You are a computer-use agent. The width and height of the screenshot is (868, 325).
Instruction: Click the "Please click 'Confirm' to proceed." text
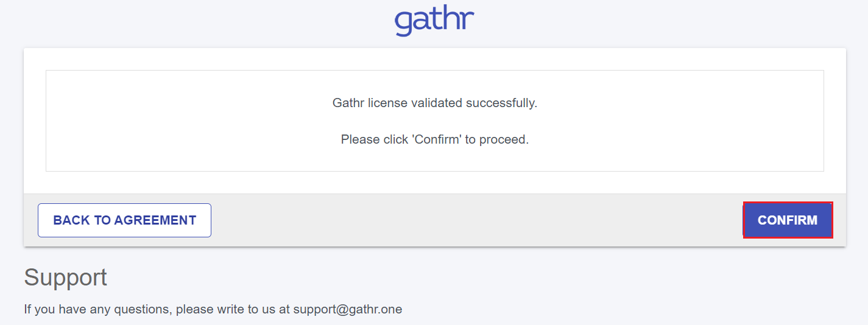(434, 139)
